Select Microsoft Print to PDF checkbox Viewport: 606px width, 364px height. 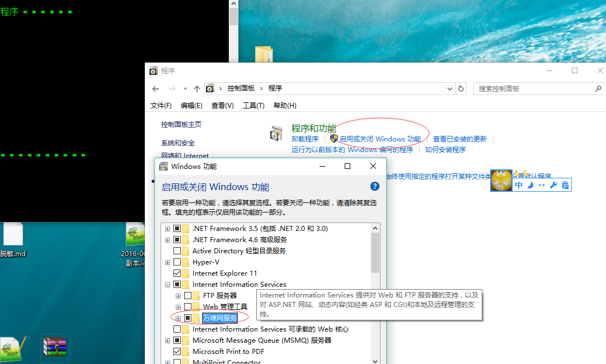tap(177, 352)
